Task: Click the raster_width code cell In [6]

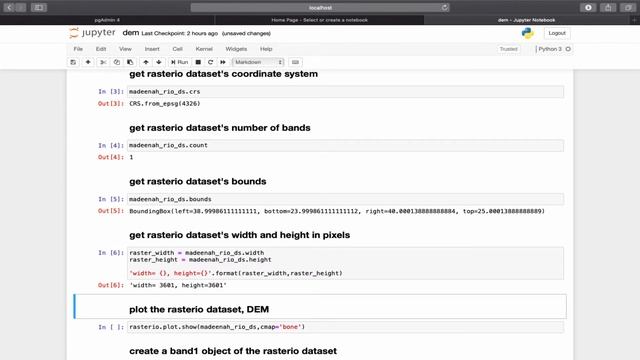Action: (345, 263)
